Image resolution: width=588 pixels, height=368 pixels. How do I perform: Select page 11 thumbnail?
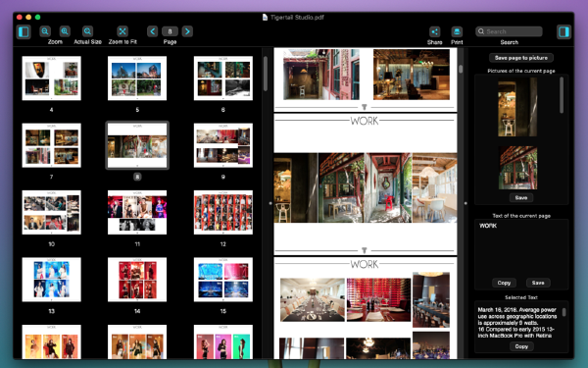137,213
